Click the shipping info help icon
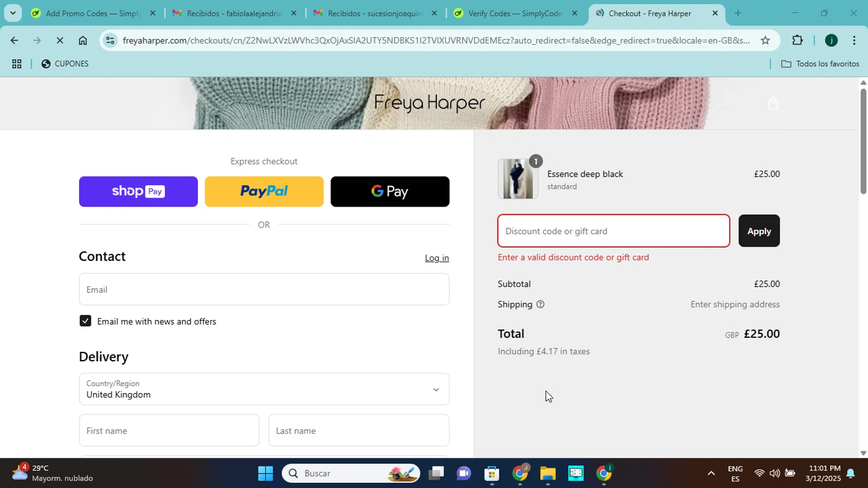This screenshot has width=868, height=488. pos(540,304)
